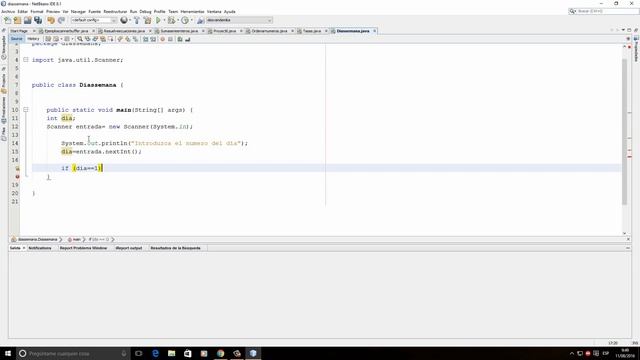Click the editor Find Selection magnifier icon
Screen dimensions: 640x360
tap(80, 39)
